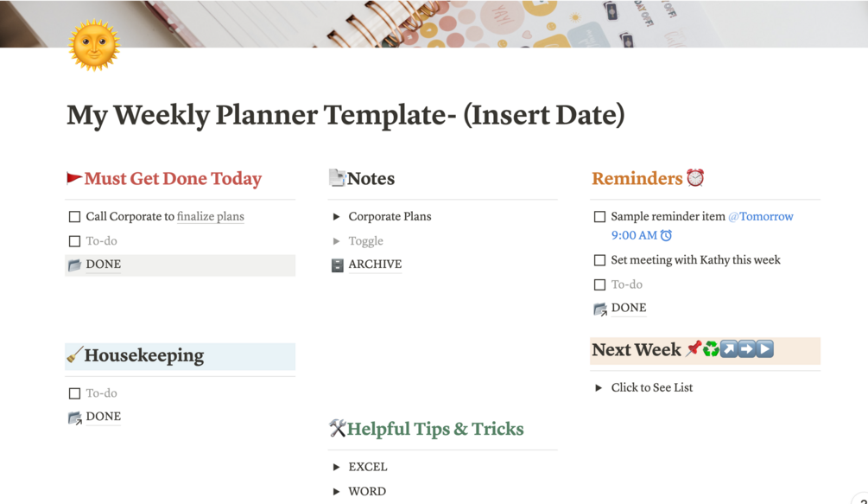The width and height of the screenshot is (868, 504).
Task: Expand the Corporate Plans toggle
Action: pos(337,217)
